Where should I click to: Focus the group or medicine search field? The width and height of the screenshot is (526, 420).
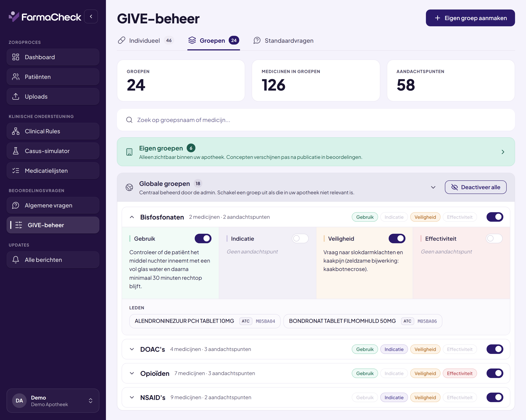(x=316, y=120)
